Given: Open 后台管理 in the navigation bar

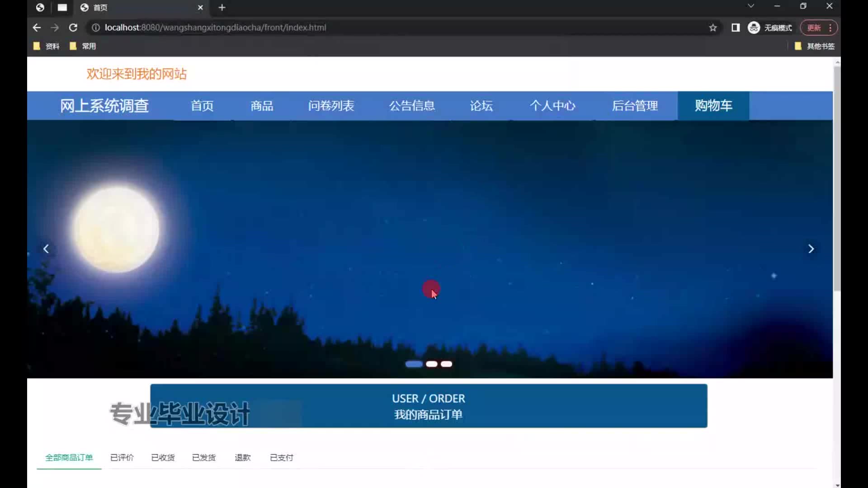Looking at the screenshot, I should click(x=635, y=106).
